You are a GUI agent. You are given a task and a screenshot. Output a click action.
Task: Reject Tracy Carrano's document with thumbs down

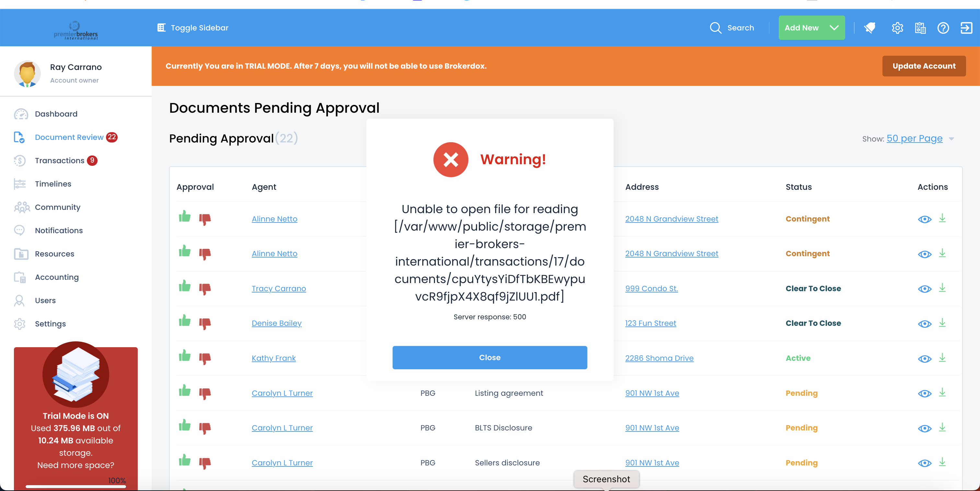point(205,290)
